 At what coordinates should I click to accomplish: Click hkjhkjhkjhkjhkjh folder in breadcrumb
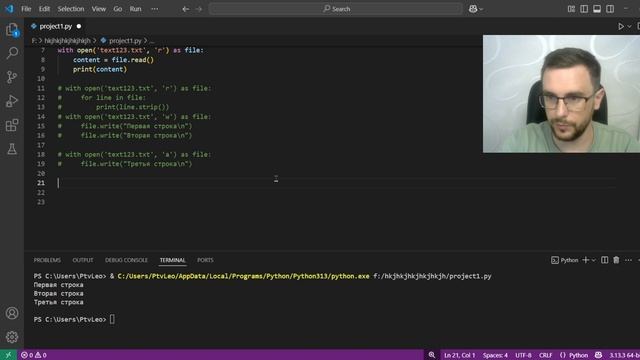click(x=67, y=41)
